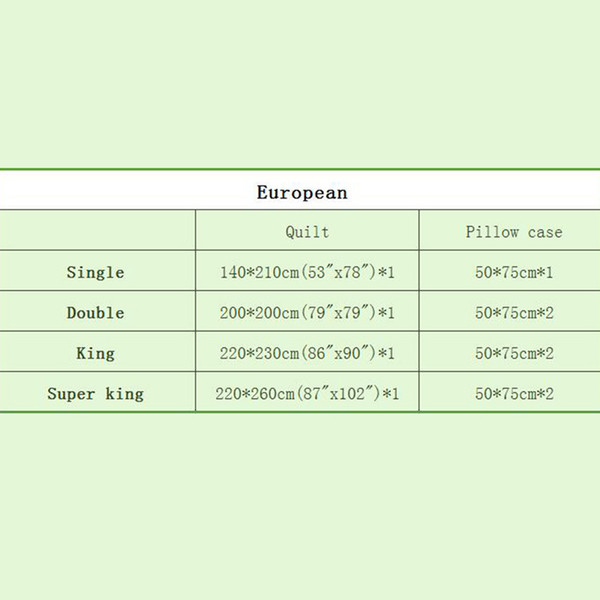
Task: Click the European table title
Action: (x=302, y=192)
